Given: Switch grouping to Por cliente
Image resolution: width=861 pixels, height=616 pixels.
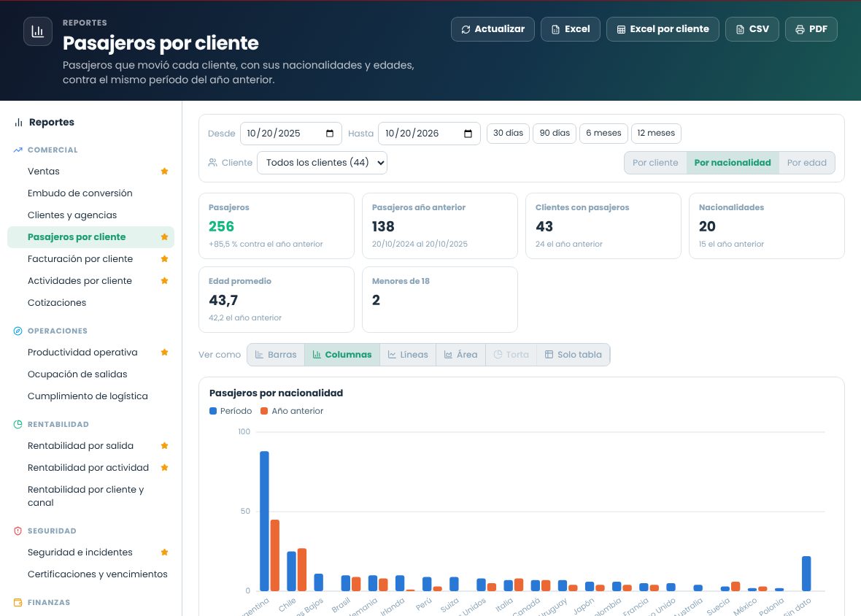Looking at the screenshot, I should (655, 163).
